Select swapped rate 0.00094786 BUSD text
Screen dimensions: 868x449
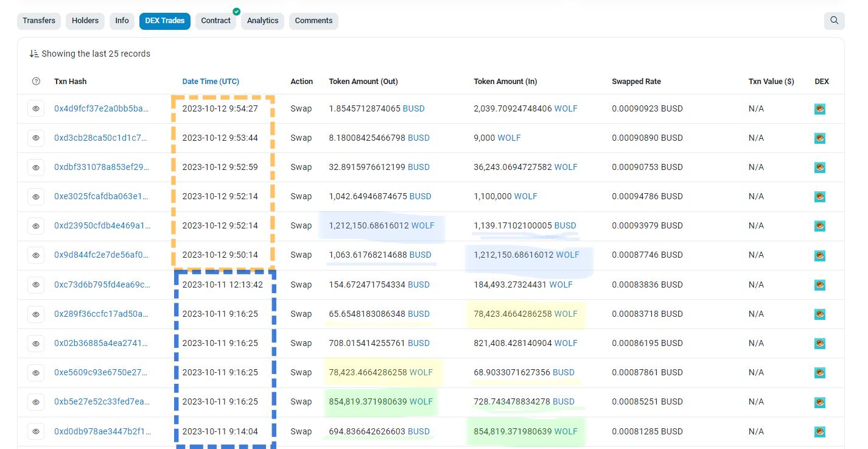(x=647, y=196)
